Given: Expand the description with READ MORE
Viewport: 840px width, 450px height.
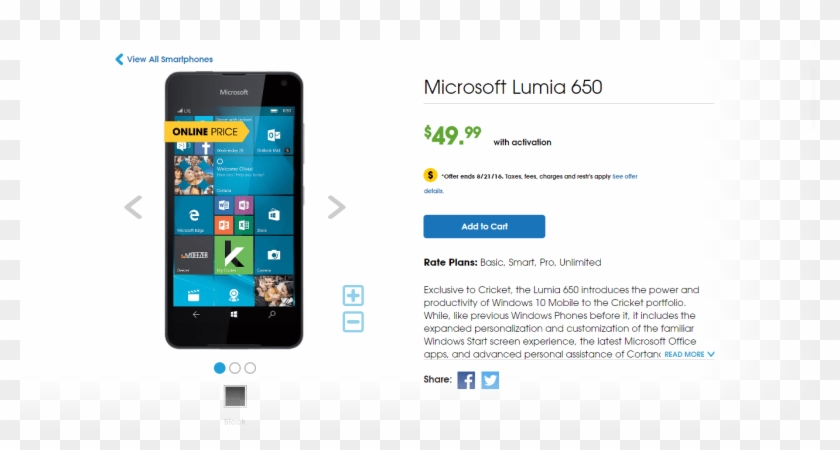Looking at the screenshot, I should click(684, 354).
